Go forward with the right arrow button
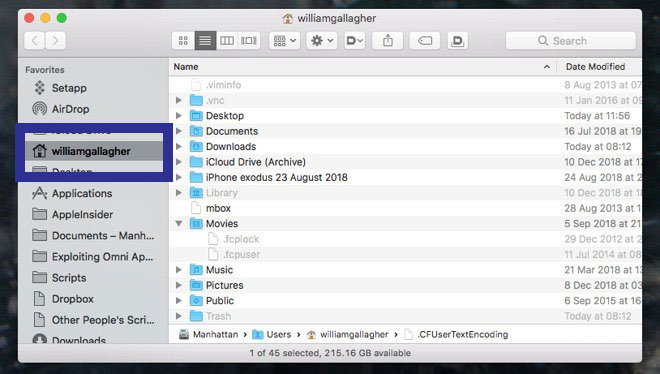The width and height of the screenshot is (660, 374). [56, 41]
